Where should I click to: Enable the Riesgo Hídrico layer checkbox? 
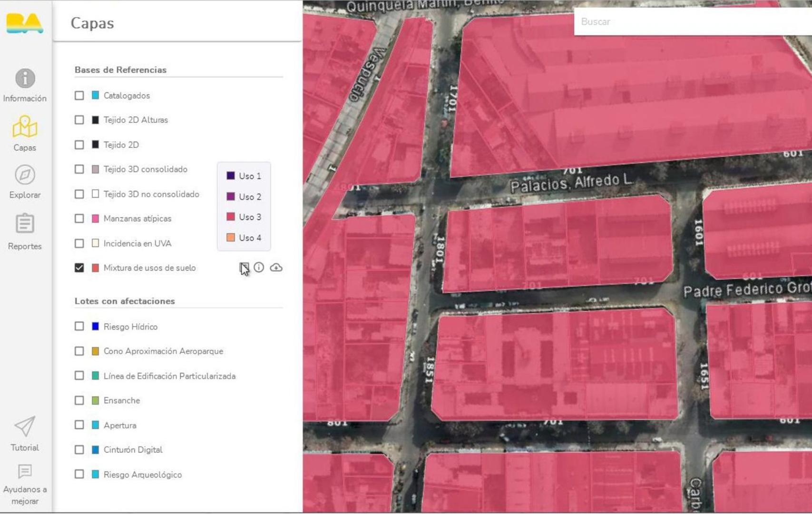[79, 326]
